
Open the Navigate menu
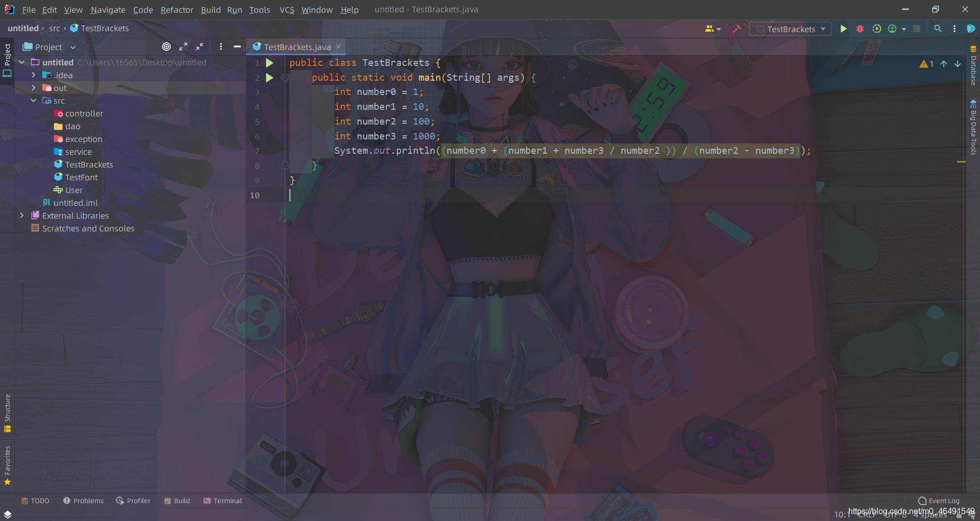[x=108, y=10]
